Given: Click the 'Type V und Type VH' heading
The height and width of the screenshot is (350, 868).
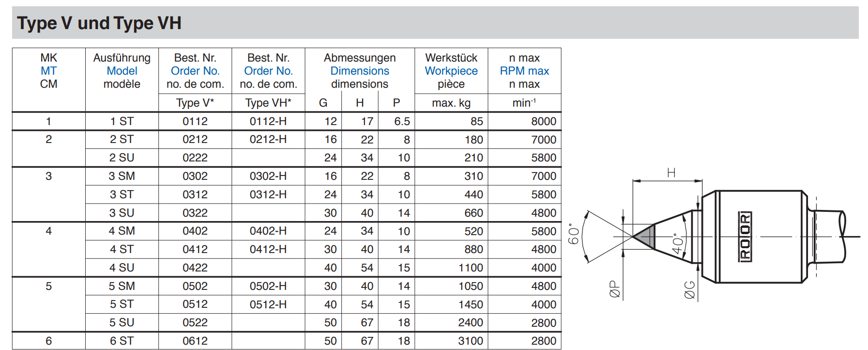Looking at the screenshot, I should (99, 23).
